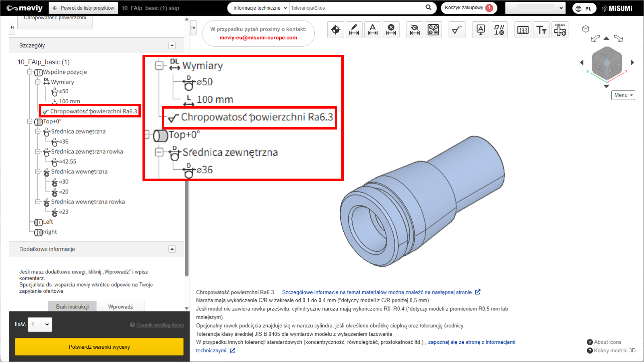This screenshot has height=362, width=644.
Task: Open the view cube 'Menu' dropdown
Action: (623, 95)
